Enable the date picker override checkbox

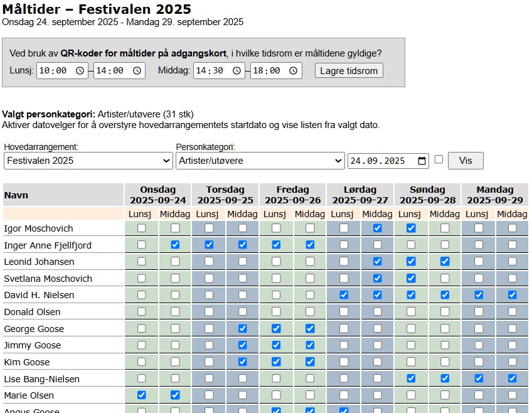tap(439, 159)
